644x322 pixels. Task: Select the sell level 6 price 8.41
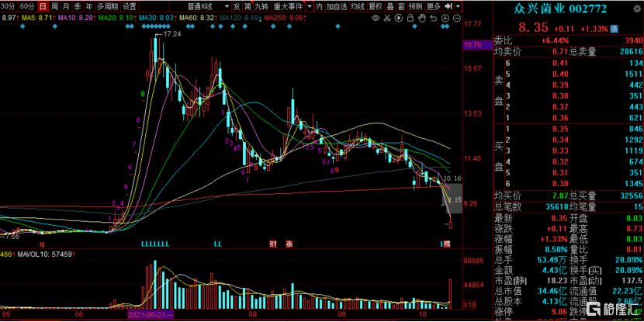pos(559,63)
